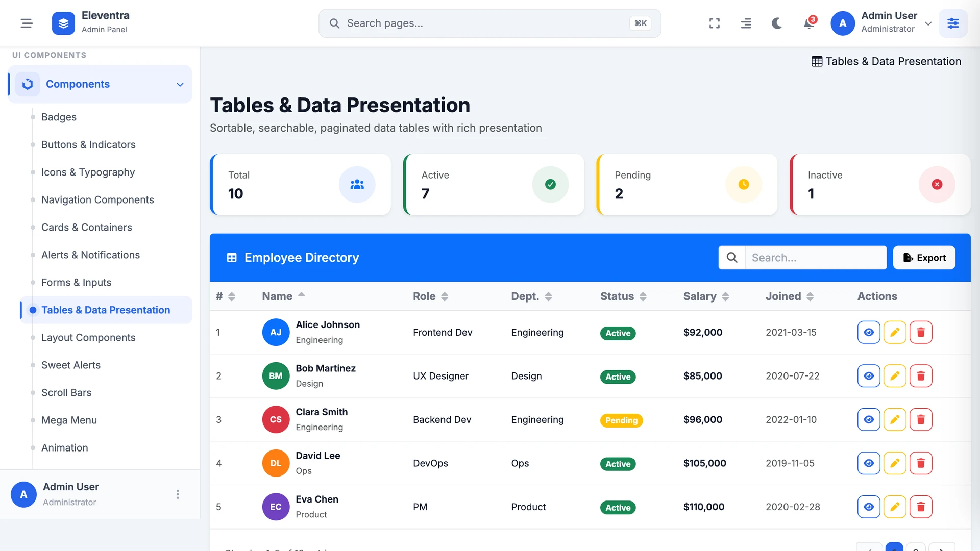Delete Alice Johnson's record
The image size is (980, 551).
(921, 332)
